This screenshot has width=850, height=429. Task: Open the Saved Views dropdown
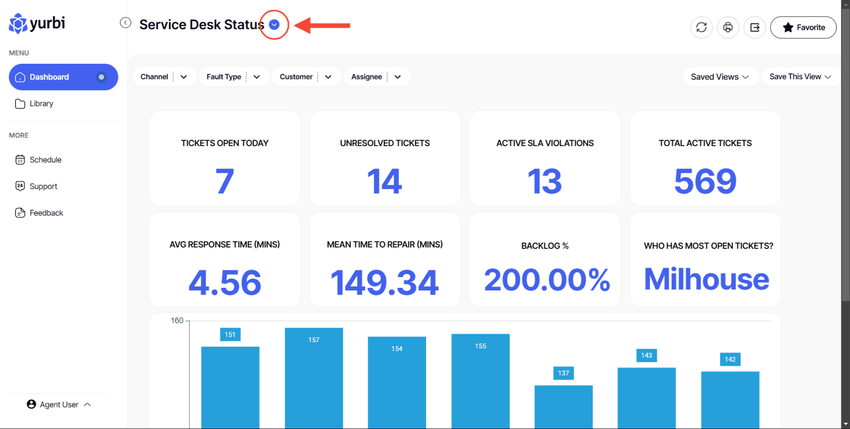point(721,77)
